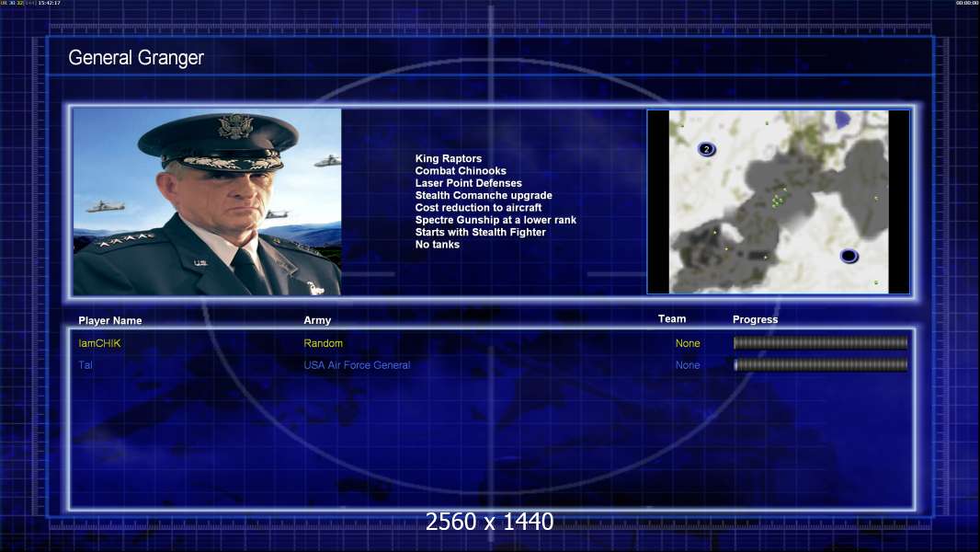Click the USA Air Force General entry

coord(357,365)
